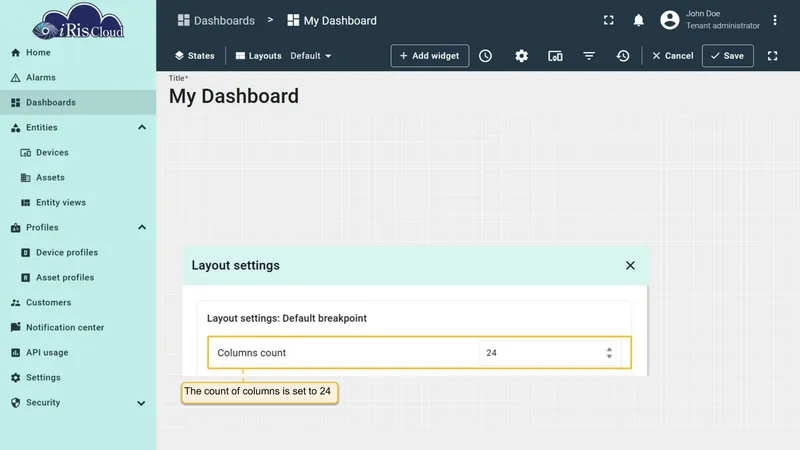The image size is (800, 450).
Task: Select Dashboards in the sidebar
Action: point(78,103)
